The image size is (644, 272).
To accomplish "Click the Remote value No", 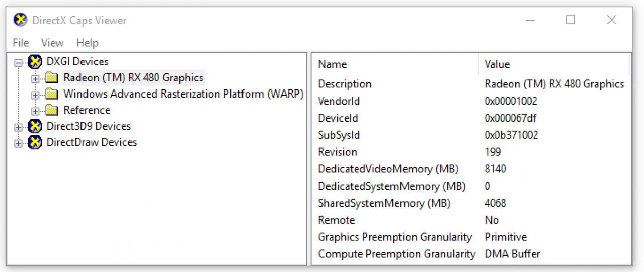I will (x=492, y=220).
